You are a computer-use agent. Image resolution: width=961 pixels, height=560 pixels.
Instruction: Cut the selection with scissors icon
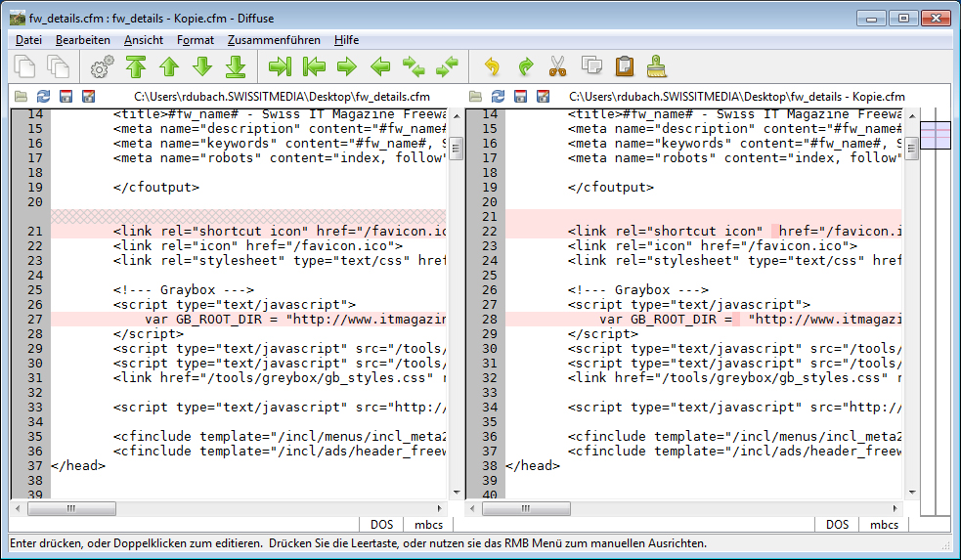point(557,66)
